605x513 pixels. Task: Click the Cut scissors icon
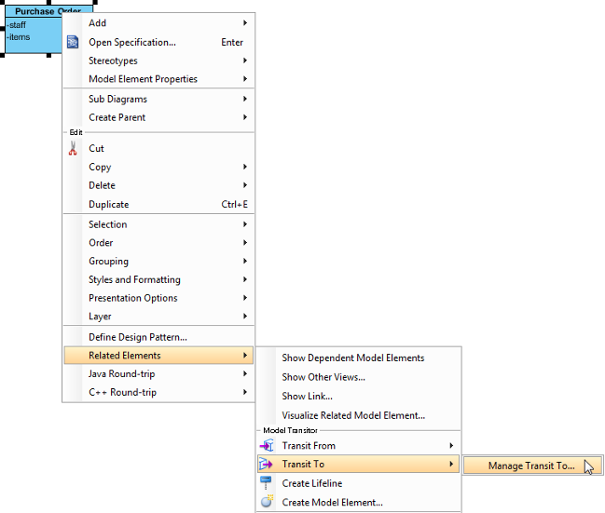pyautogui.click(x=73, y=148)
